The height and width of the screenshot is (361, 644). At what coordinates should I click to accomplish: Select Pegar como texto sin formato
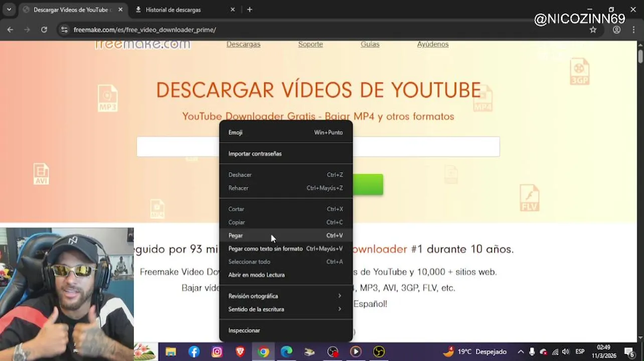286,249
